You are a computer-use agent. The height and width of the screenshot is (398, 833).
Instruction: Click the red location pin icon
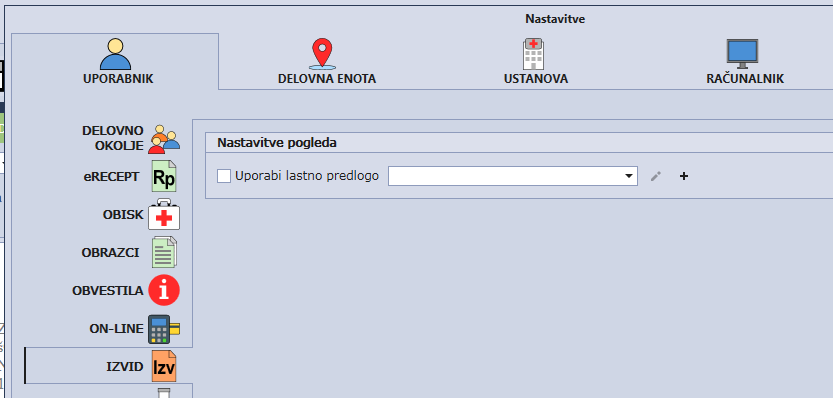[322, 54]
